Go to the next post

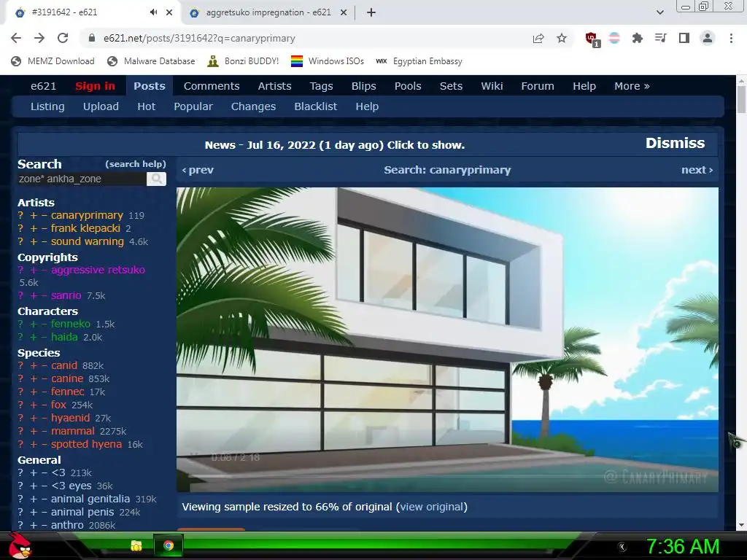point(697,170)
